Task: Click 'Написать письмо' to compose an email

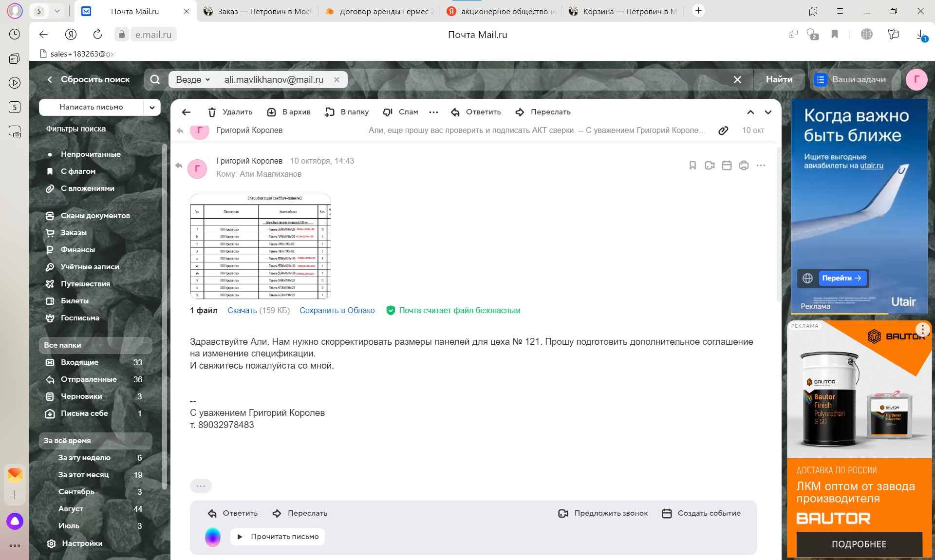Action: (91, 107)
